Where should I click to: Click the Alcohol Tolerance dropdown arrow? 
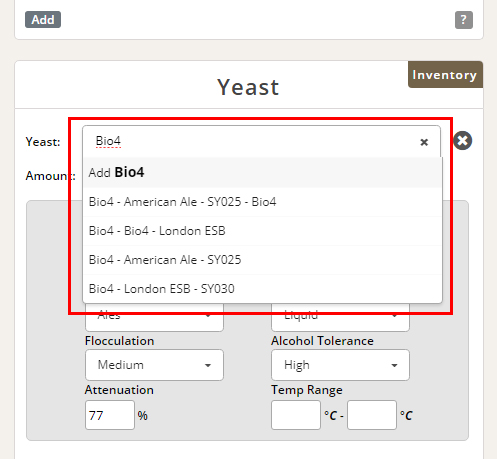394,365
